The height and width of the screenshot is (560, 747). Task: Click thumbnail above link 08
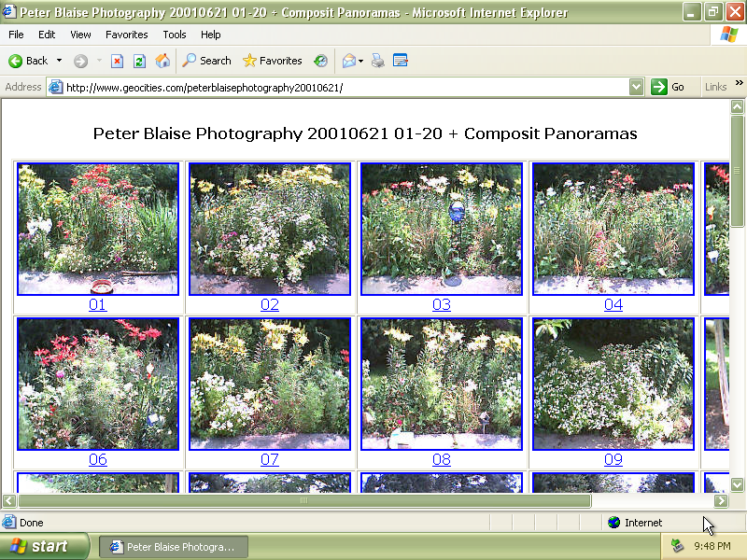click(442, 384)
